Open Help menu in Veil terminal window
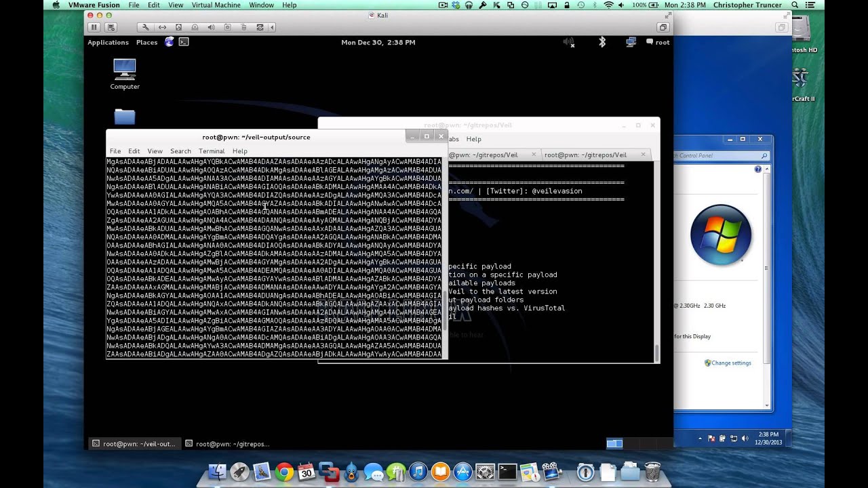The image size is (868, 488). (473, 139)
